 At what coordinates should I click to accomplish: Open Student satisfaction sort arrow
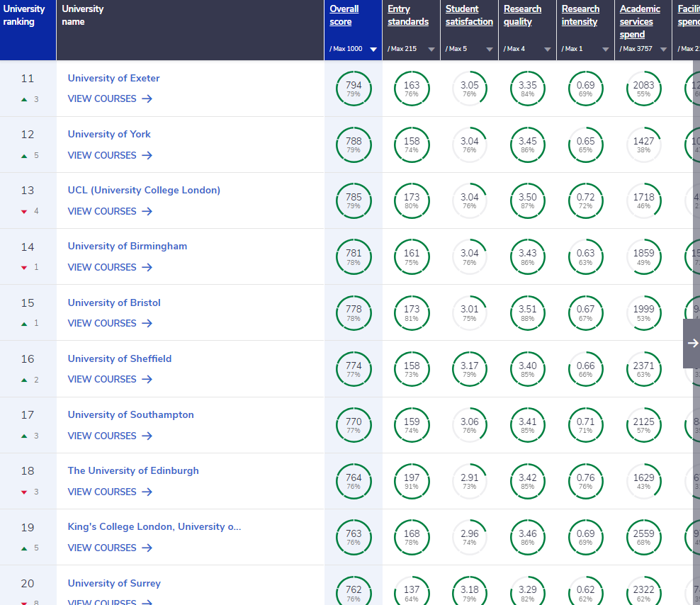click(490, 50)
